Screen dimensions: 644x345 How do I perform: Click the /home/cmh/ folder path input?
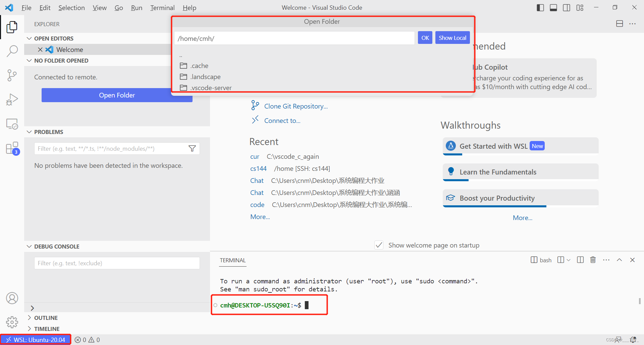pyautogui.click(x=294, y=38)
